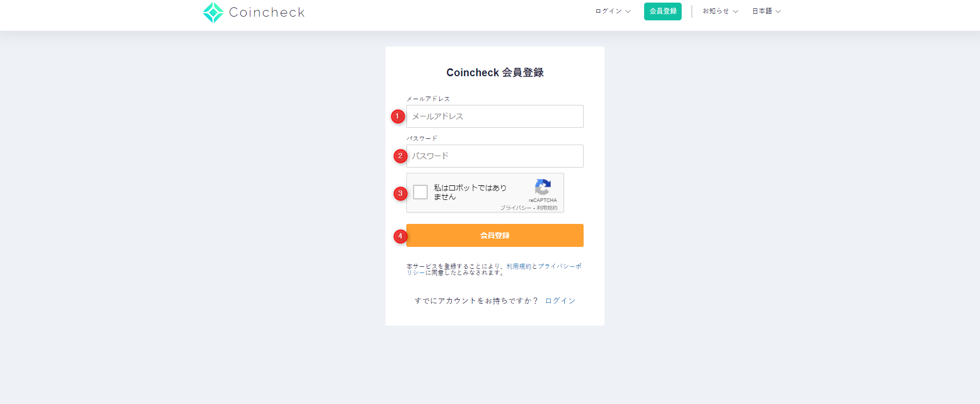Viewport: 980px width, 404px height.
Task: Click すでにアカウントをお持ちですか？ text
Action: pyautogui.click(x=476, y=301)
